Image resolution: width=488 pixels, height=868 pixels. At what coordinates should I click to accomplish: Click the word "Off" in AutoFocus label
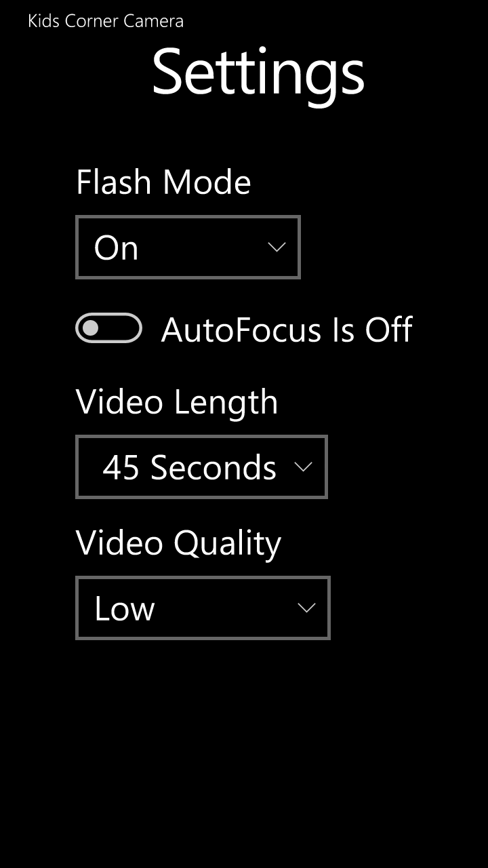tap(388, 330)
